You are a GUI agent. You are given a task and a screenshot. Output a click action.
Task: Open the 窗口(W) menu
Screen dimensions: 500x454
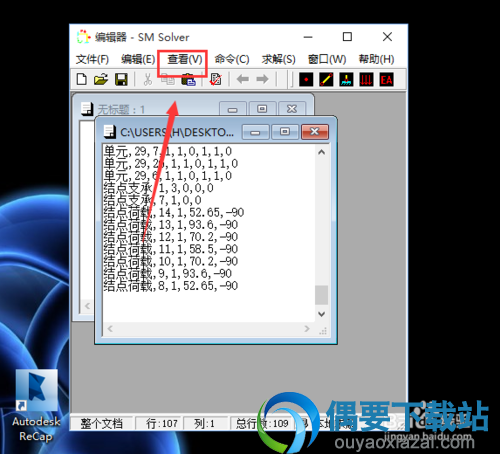pos(327,59)
